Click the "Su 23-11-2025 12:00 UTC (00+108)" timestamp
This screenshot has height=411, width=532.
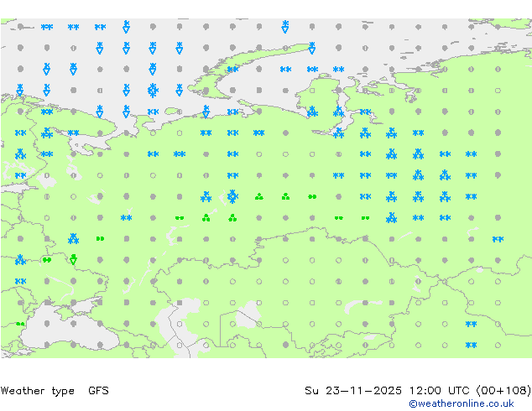418,391
